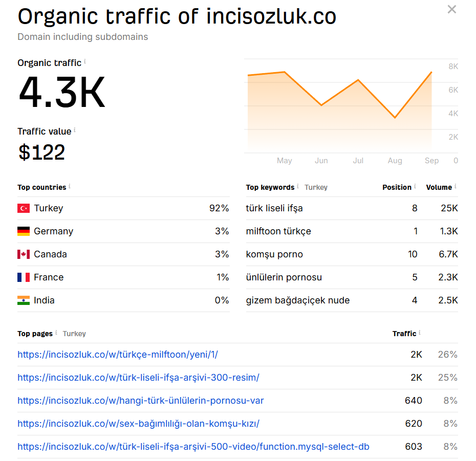
Task: Click the Canada flag icon
Action: tap(24, 254)
